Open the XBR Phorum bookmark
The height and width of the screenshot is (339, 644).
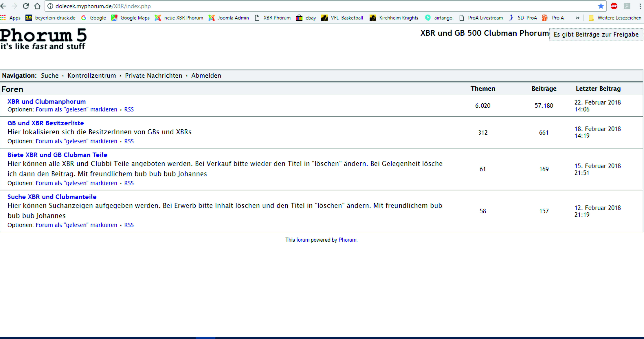(273, 18)
